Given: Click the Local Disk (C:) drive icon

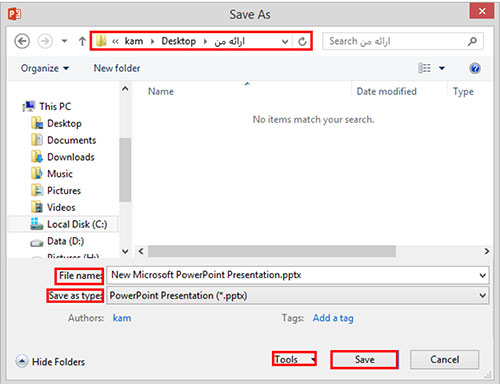Looking at the screenshot, I should pos(36,224).
